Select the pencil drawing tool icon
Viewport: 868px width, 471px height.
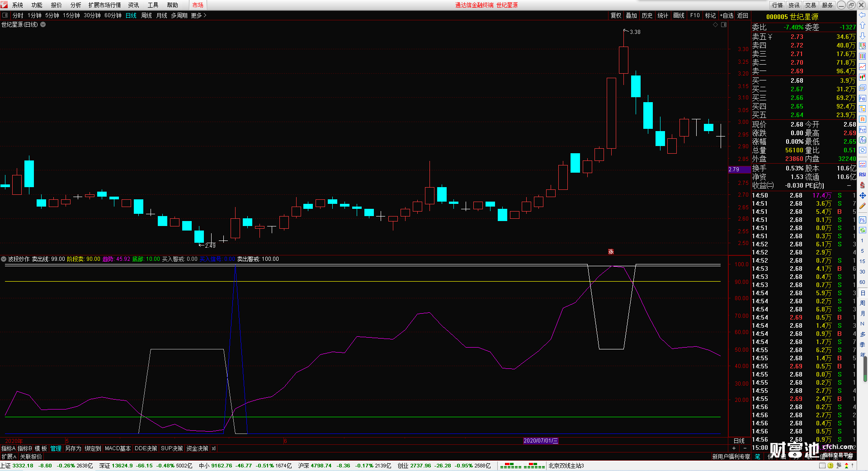863,206
